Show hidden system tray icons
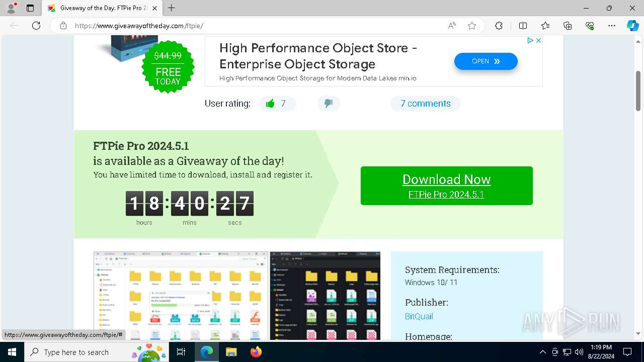The image size is (644, 362). pyautogui.click(x=542, y=352)
